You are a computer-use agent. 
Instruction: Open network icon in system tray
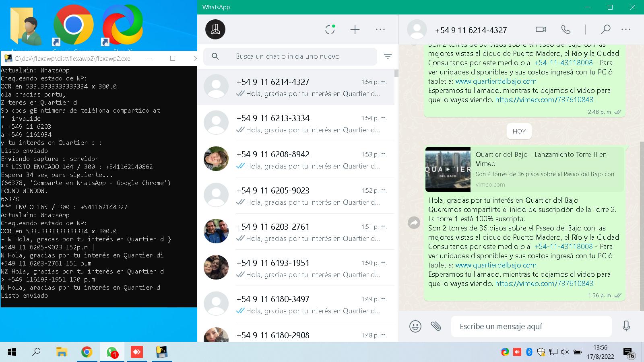point(553,352)
